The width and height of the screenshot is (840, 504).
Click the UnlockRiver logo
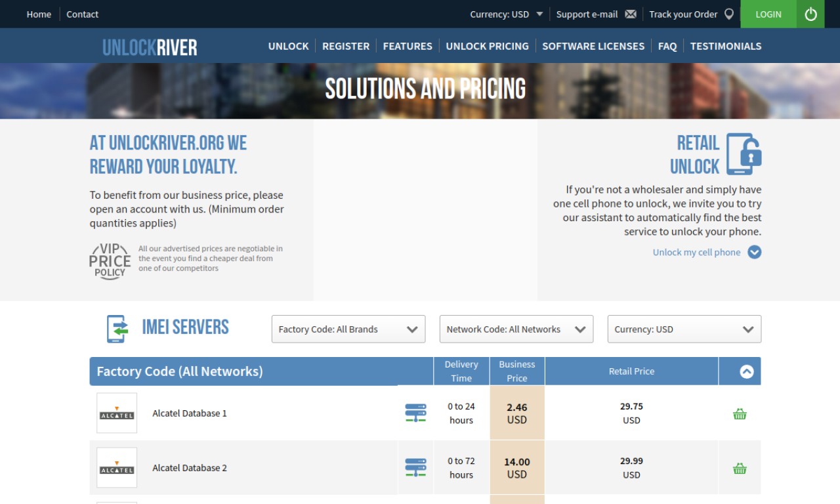150,47
